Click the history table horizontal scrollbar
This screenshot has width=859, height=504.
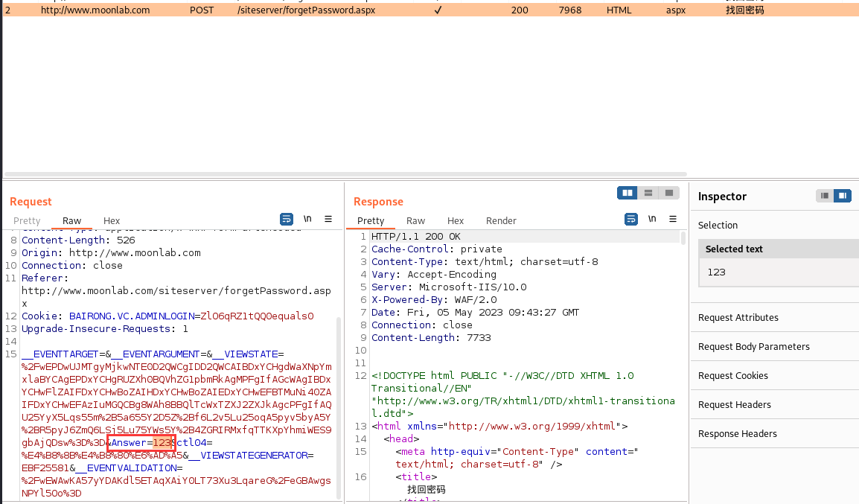pos(345,174)
